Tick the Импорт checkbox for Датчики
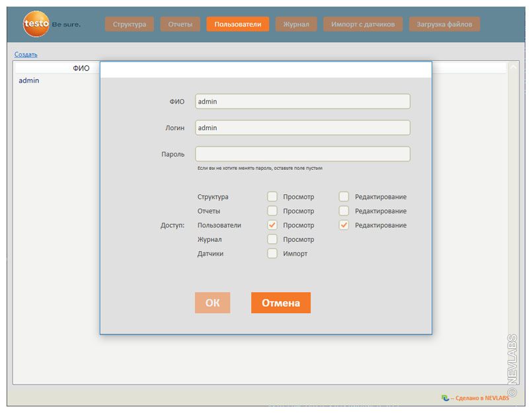This screenshot has width=532, height=413. click(x=272, y=254)
